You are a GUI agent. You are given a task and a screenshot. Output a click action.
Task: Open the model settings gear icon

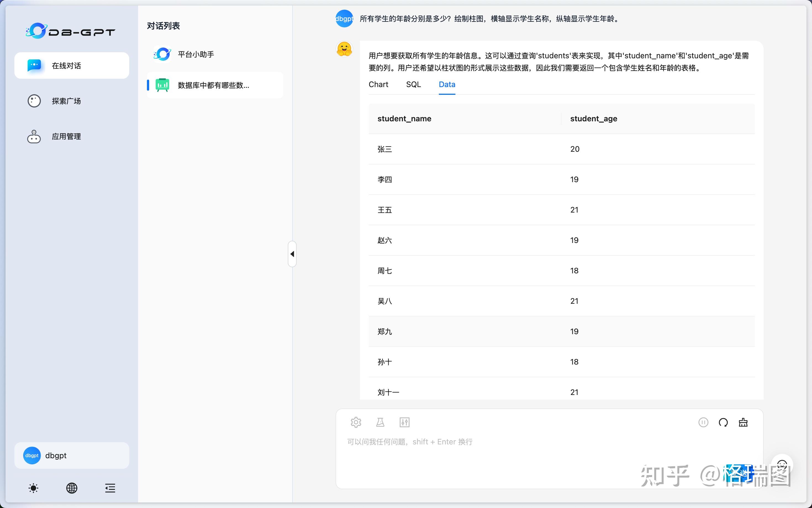(356, 422)
